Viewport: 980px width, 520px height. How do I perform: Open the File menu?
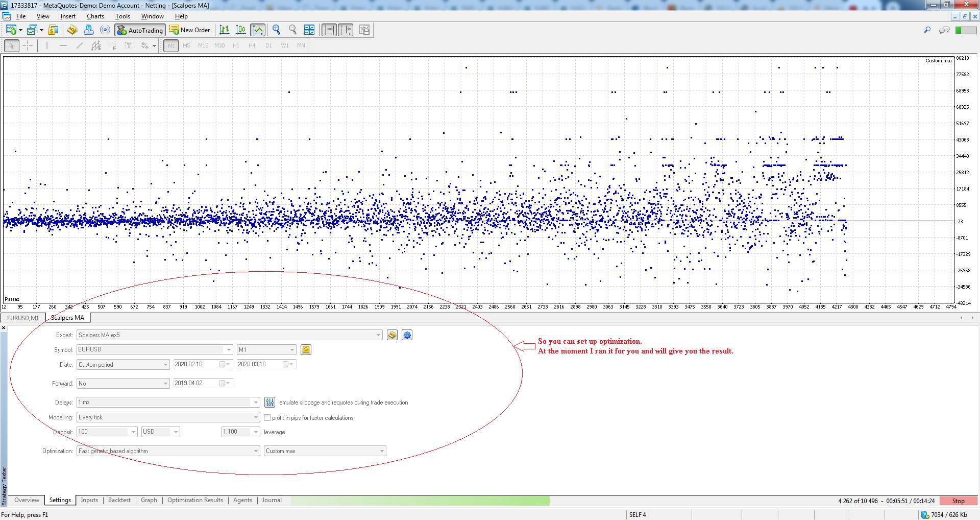point(21,16)
